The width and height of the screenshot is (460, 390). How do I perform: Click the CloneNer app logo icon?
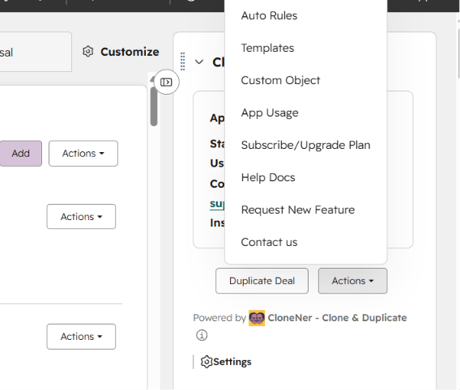click(257, 318)
